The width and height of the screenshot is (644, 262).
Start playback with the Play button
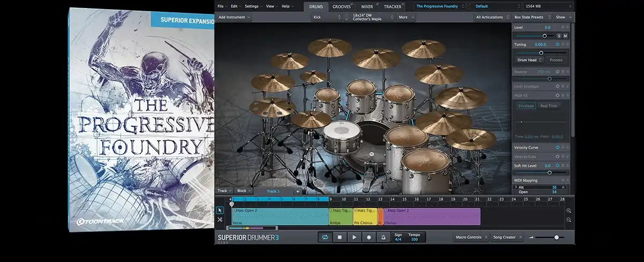click(x=354, y=237)
